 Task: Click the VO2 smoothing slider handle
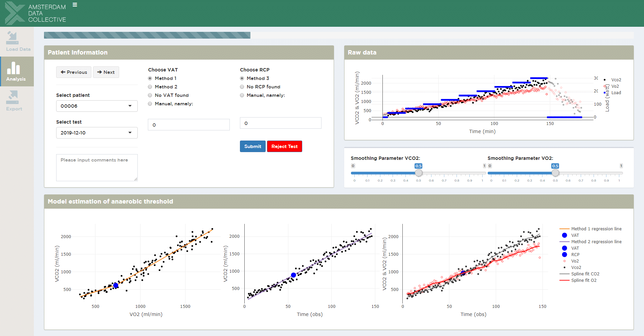[555, 173]
